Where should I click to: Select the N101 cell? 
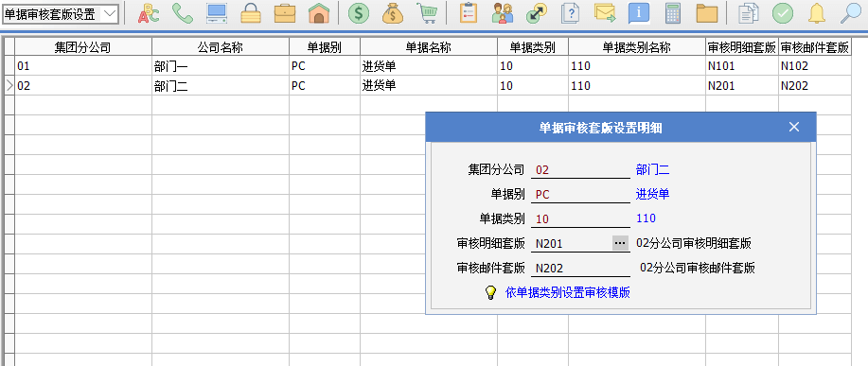click(742, 66)
